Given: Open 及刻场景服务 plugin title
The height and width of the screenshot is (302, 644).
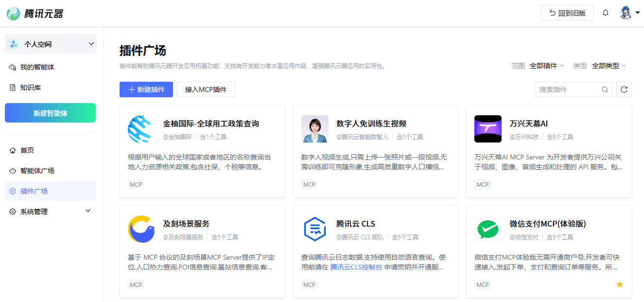Looking at the screenshot, I should (x=186, y=224).
